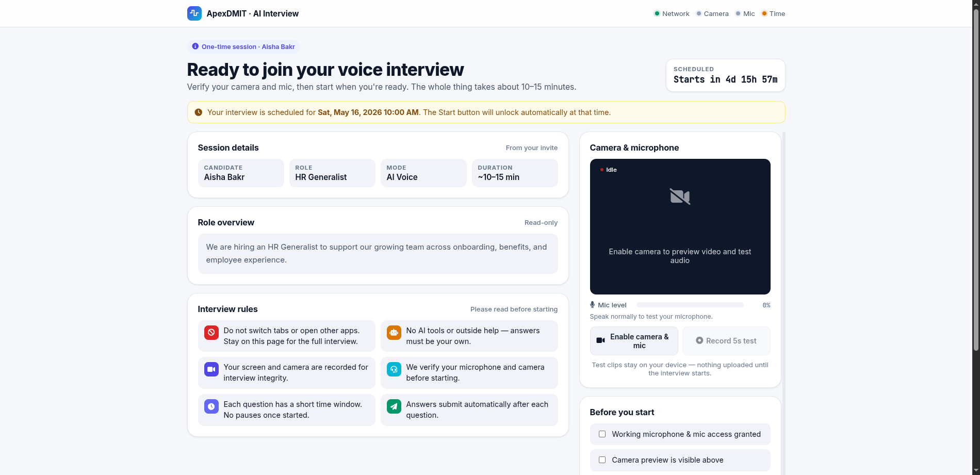Click the purple camera recording rule icon
The image size is (980, 475).
click(211, 369)
